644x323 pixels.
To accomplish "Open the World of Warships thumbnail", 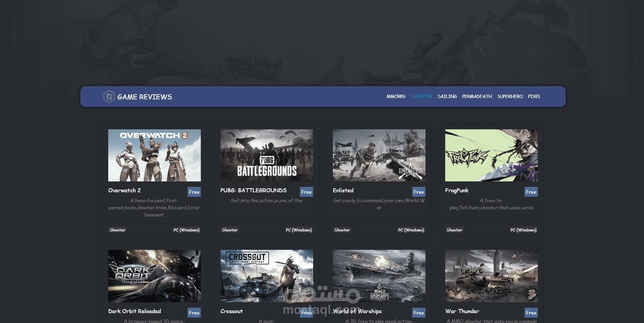I will point(379,276).
